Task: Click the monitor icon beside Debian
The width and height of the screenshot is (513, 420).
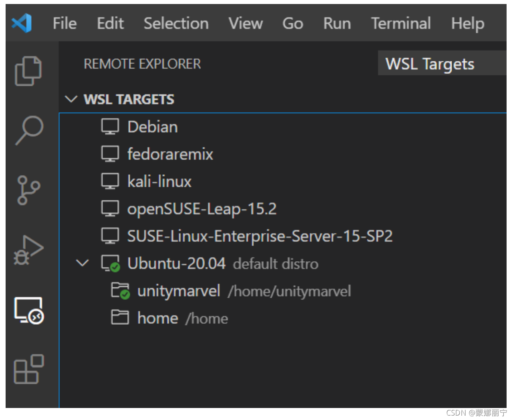Action: (x=110, y=127)
